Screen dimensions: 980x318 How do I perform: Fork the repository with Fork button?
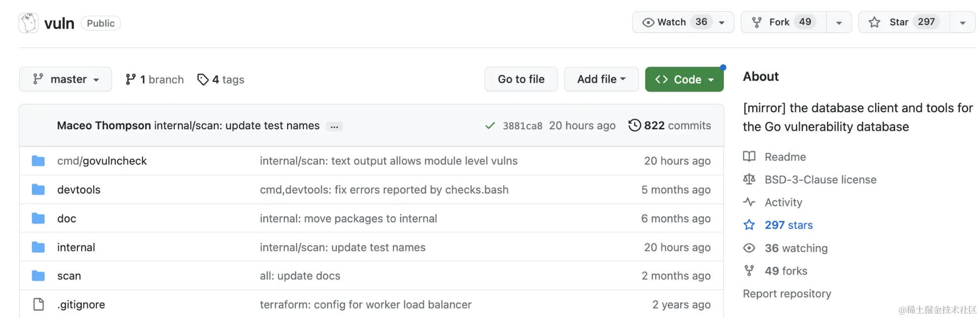coord(784,22)
